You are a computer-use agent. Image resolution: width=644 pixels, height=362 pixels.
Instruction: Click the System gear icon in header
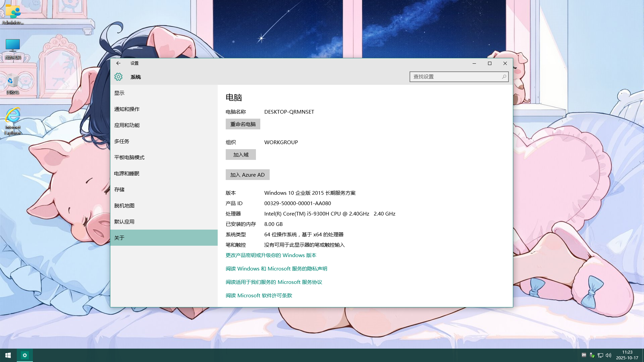118,77
